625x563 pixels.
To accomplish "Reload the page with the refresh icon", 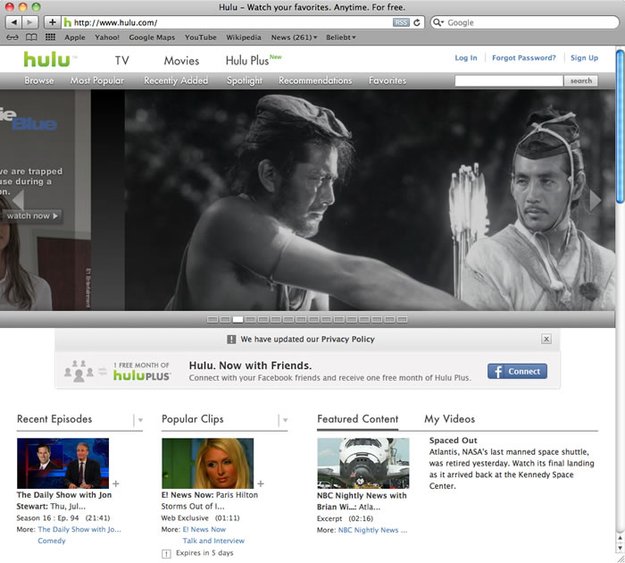I will click(x=417, y=23).
